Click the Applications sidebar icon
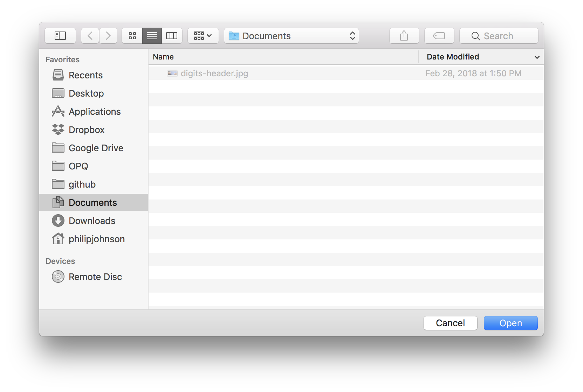The image size is (583, 392). (x=58, y=111)
